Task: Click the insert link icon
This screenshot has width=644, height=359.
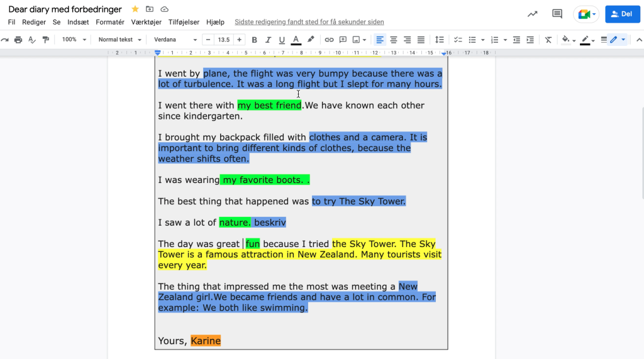Action: click(329, 40)
